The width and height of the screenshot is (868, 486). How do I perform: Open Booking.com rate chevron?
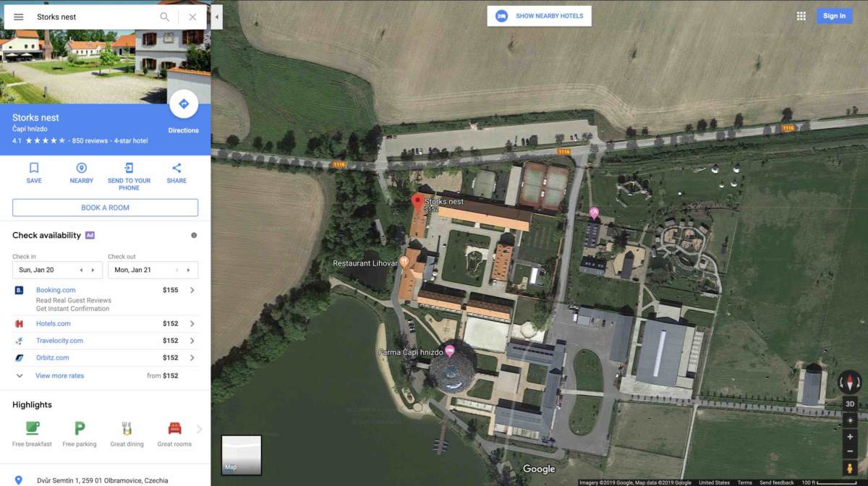pyautogui.click(x=192, y=290)
